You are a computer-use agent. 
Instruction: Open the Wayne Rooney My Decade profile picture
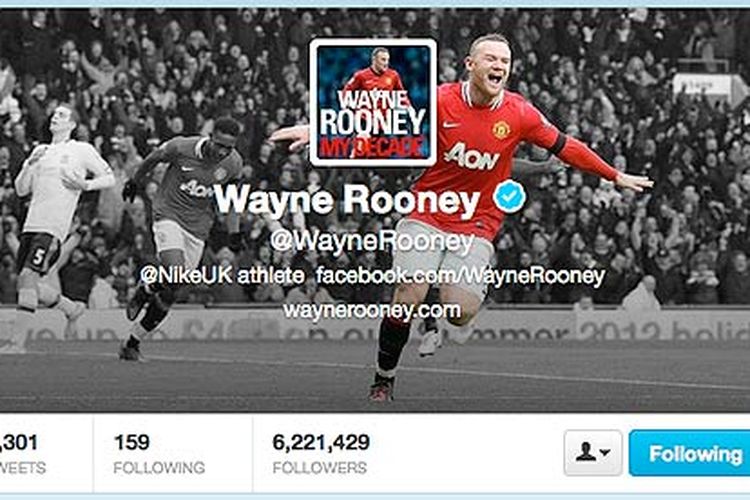coord(373,103)
